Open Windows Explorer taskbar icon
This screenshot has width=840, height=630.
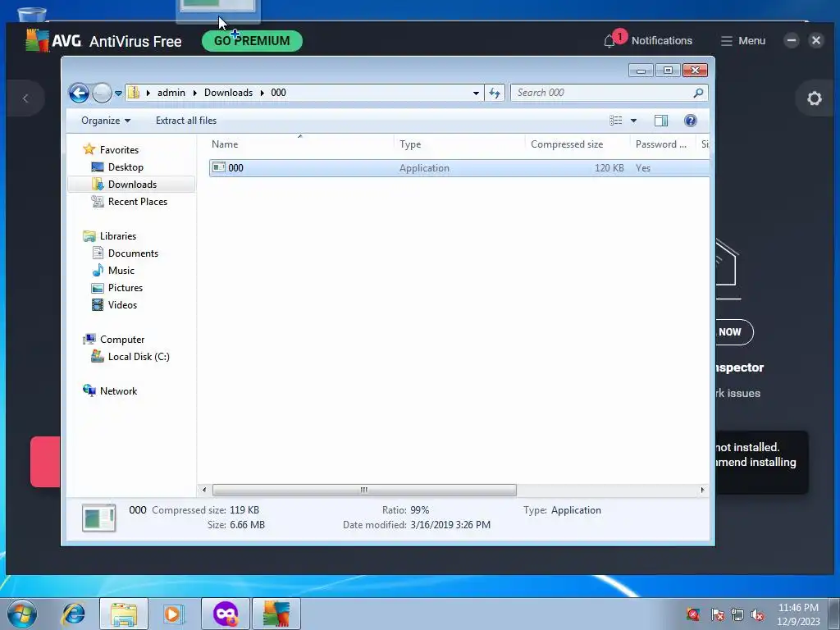click(x=124, y=614)
